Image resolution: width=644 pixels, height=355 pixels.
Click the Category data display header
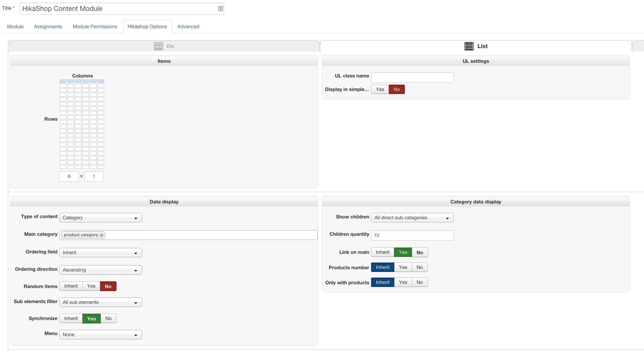point(476,202)
